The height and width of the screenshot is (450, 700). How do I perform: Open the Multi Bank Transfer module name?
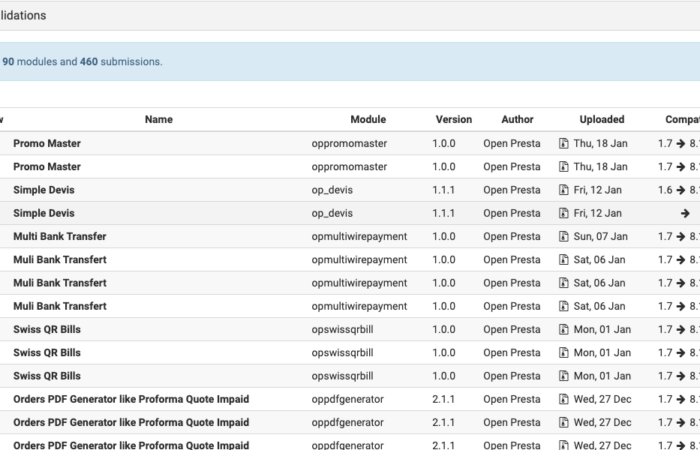point(60,236)
